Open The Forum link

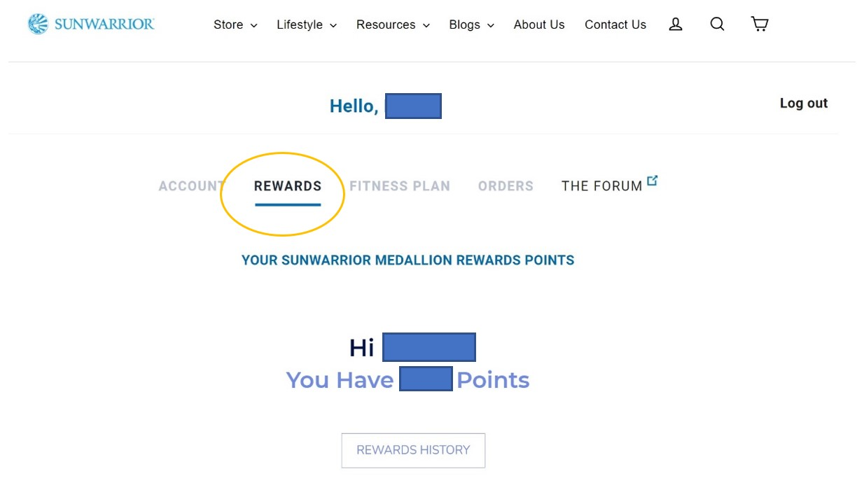[x=602, y=186]
